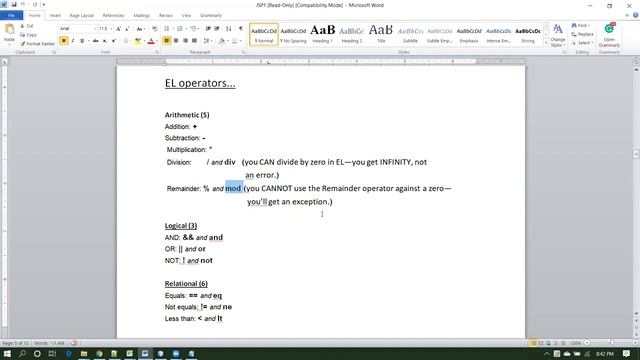Click the Multilevel List icon

pyautogui.click(x=193, y=29)
